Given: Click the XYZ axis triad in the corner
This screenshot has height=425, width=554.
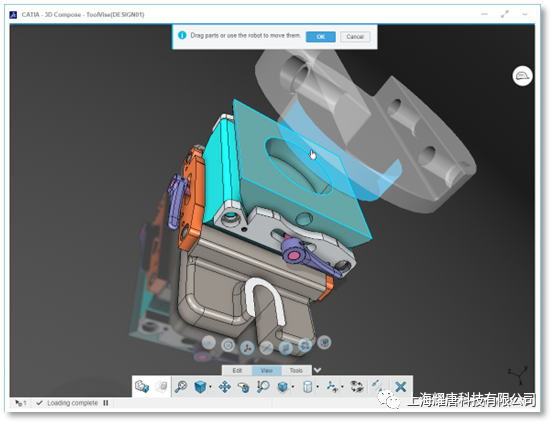Looking at the screenshot, I should (518, 375).
